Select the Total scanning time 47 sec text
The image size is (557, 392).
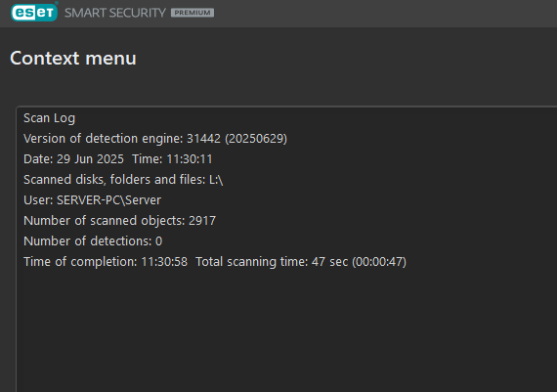pyautogui.click(x=272, y=262)
